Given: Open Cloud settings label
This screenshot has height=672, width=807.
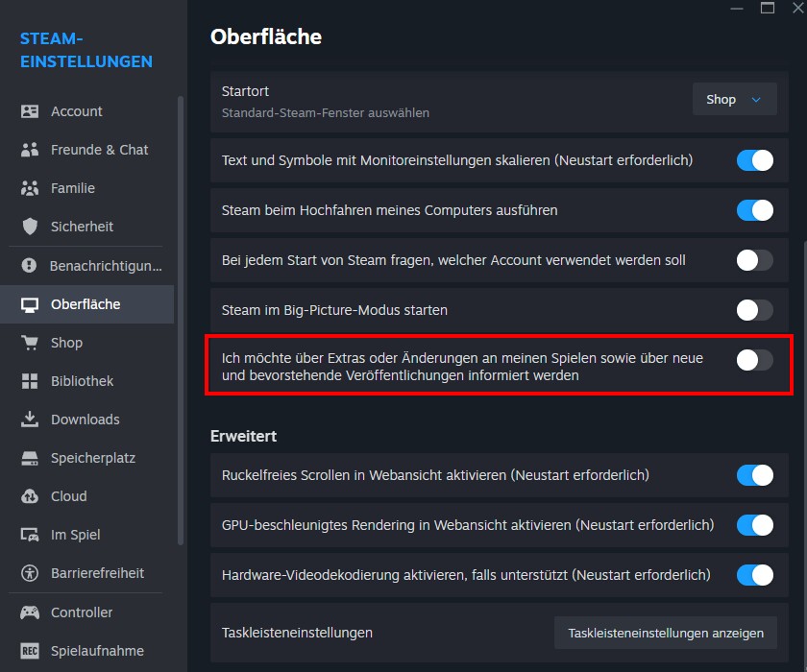Looking at the screenshot, I should [x=68, y=496].
